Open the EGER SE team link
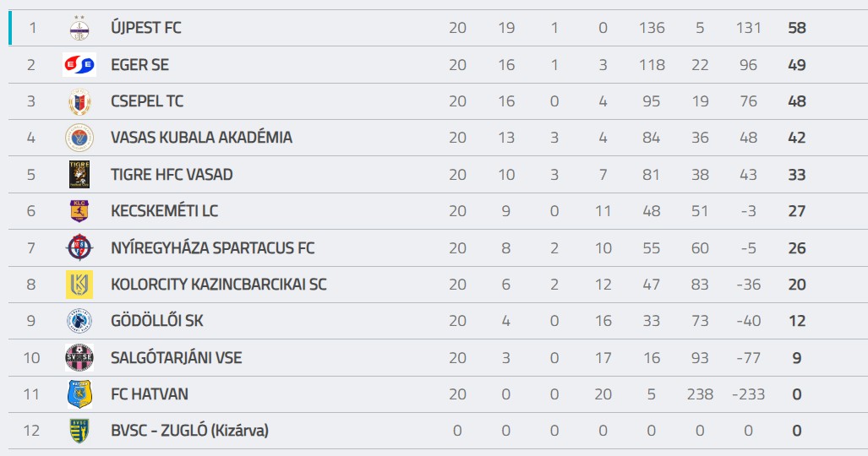Image resolution: width=868 pixels, height=456 pixels. click(x=139, y=65)
